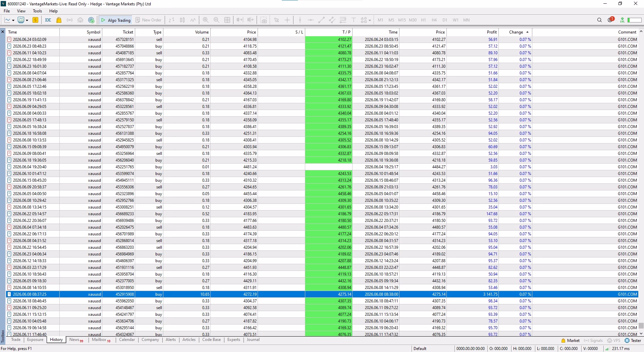
Task: Sort by the Change column header
Action: click(x=515, y=32)
